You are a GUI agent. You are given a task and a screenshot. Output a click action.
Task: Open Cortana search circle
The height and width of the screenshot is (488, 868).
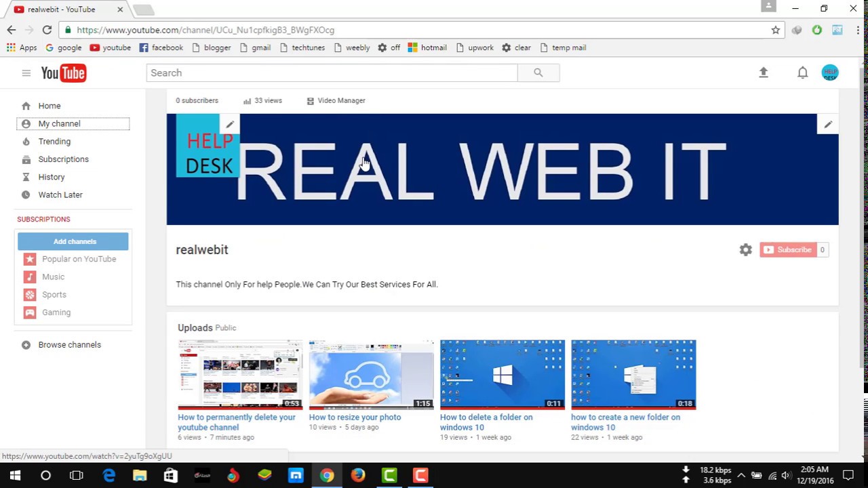45,476
